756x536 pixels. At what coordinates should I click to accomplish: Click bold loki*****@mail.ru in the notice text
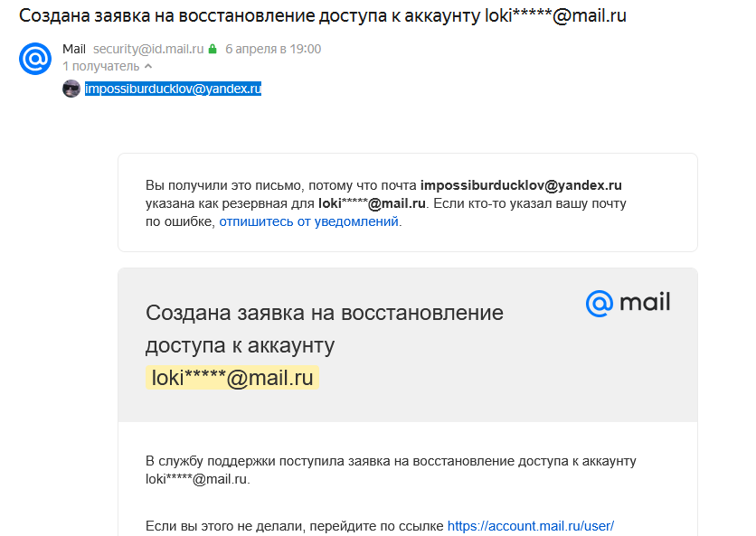[x=372, y=203]
